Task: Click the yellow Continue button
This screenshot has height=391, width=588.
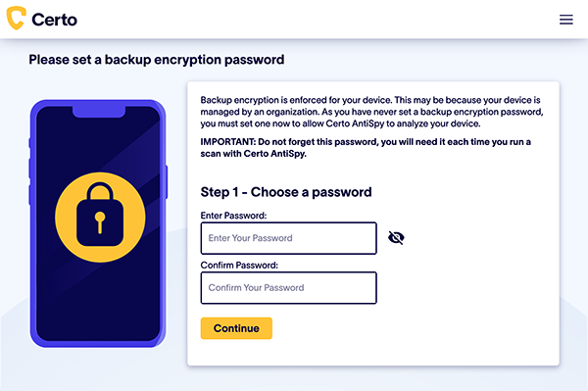Action: click(x=236, y=328)
